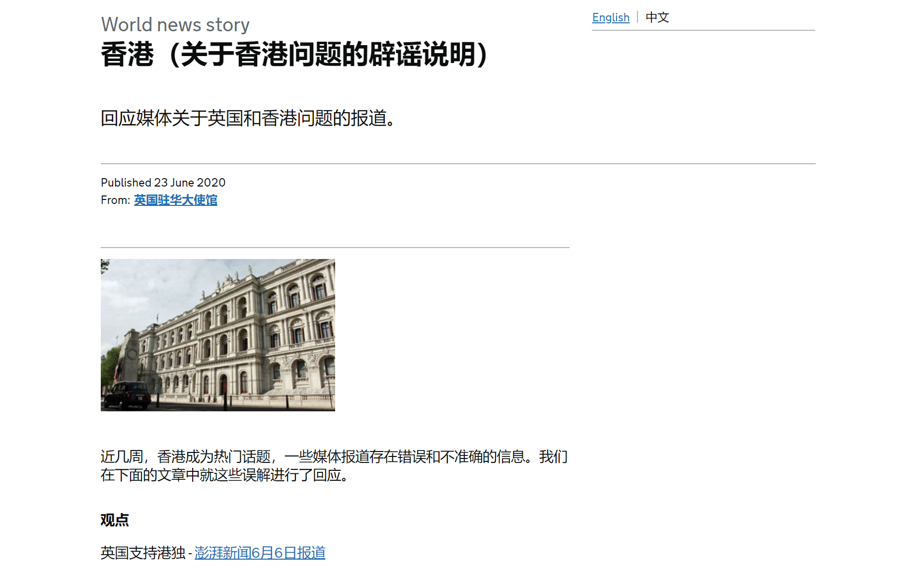Screen dimensions: 924x581
Task: Open the 澎湃新闻6月6日报道 link
Action: [x=260, y=553]
